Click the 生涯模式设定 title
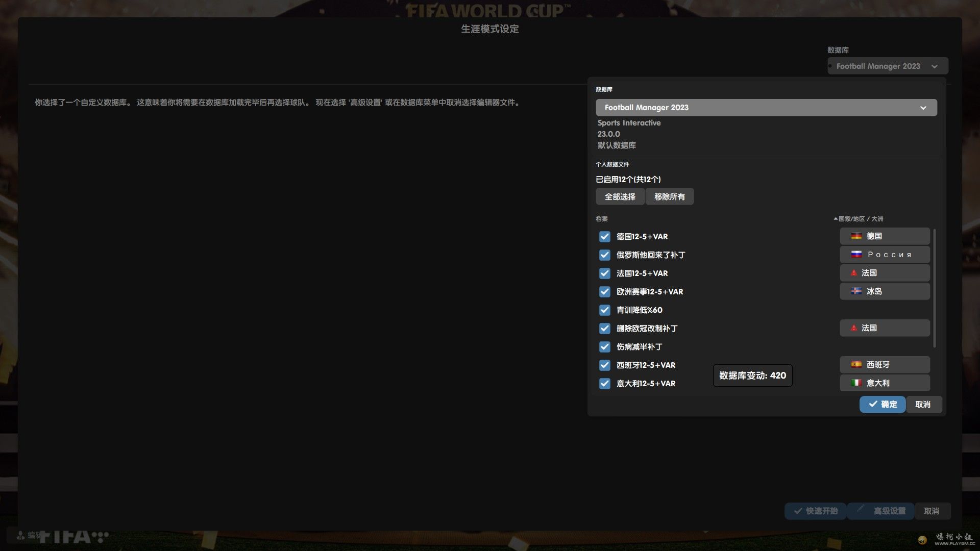 490,29
